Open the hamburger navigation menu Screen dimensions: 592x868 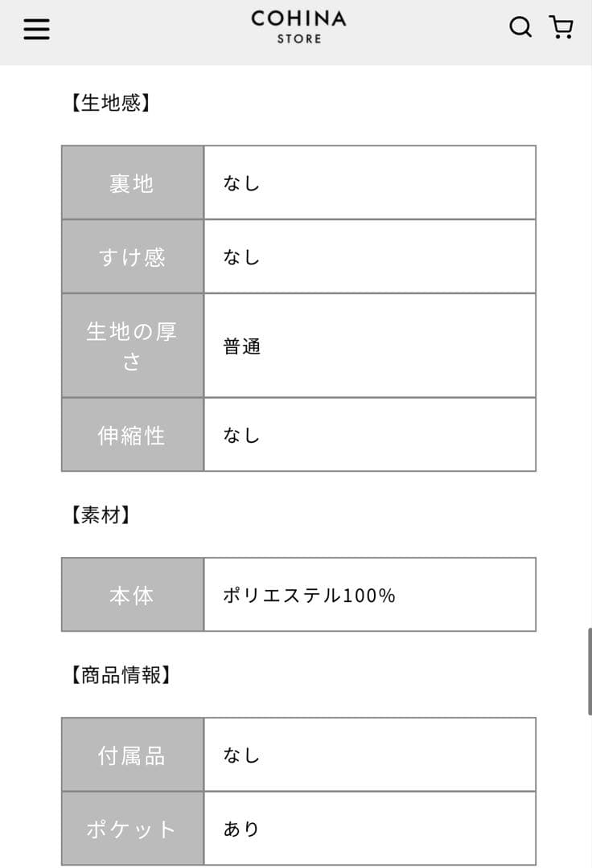tap(36, 28)
